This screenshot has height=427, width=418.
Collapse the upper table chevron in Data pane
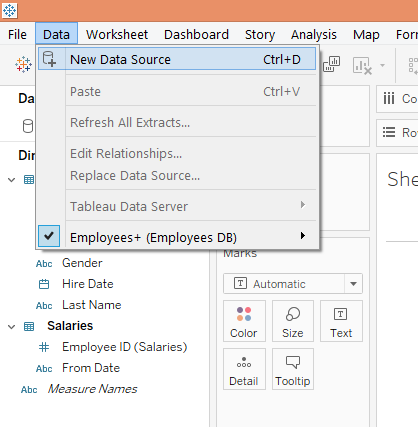point(12,180)
